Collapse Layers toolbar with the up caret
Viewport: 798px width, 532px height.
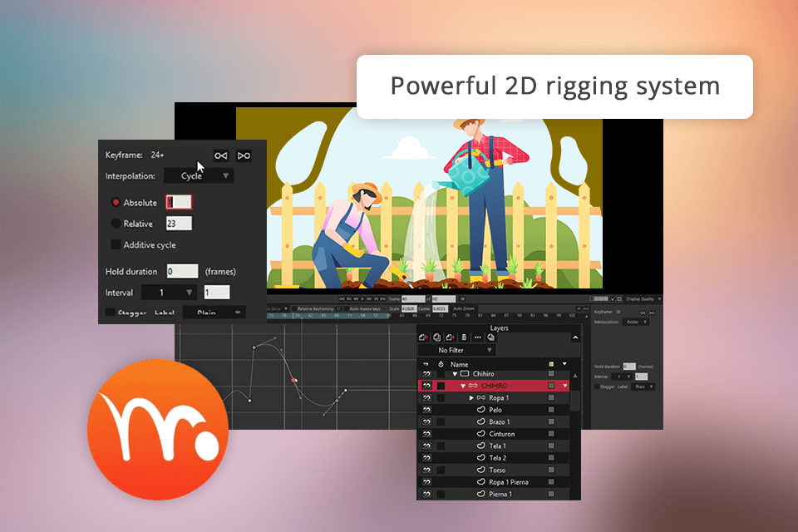[x=575, y=337]
